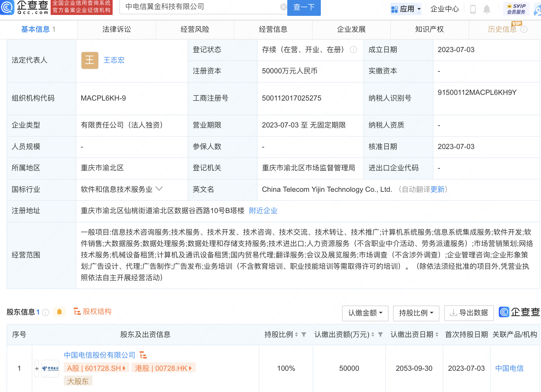Screen dimensions: 541x392
Task: Open legal representative 王志宏 link
Action: tap(114, 60)
